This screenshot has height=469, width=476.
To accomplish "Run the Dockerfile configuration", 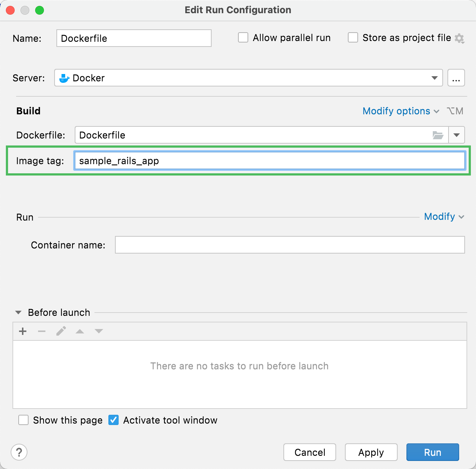I will coord(432,452).
